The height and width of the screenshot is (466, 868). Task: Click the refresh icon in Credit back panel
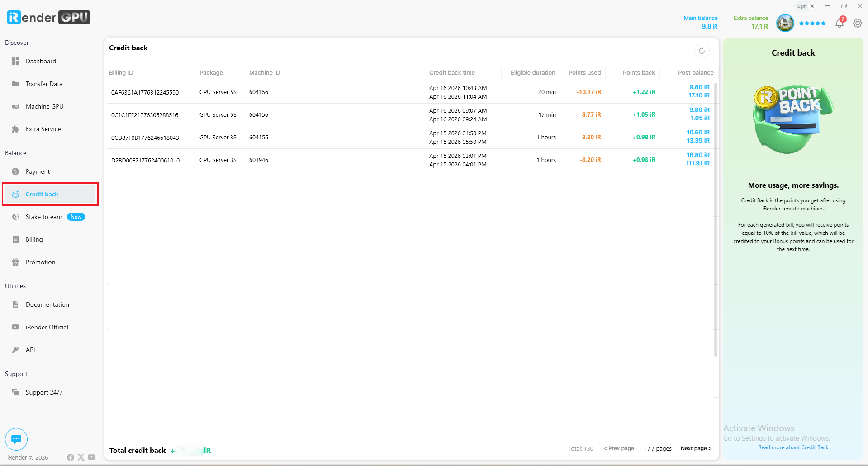[x=702, y=51]
